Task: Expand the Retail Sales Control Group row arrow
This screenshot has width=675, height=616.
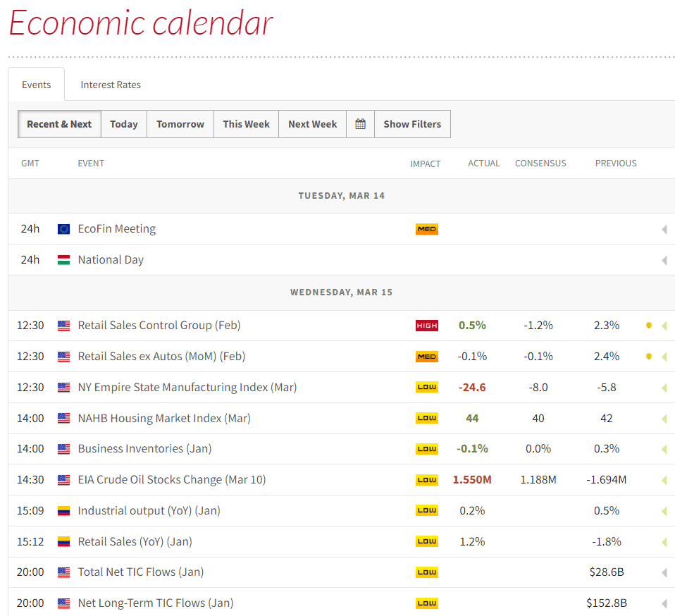Action: [x=664, y=326]
